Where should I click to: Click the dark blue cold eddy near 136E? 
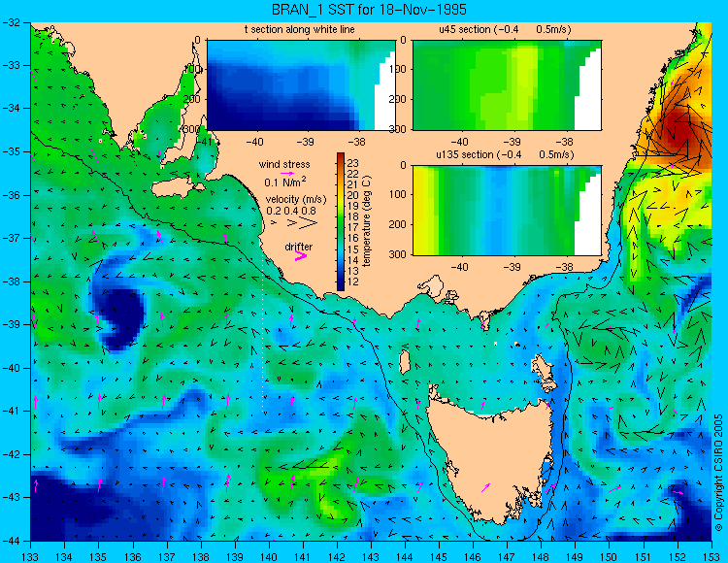[121, 318]
